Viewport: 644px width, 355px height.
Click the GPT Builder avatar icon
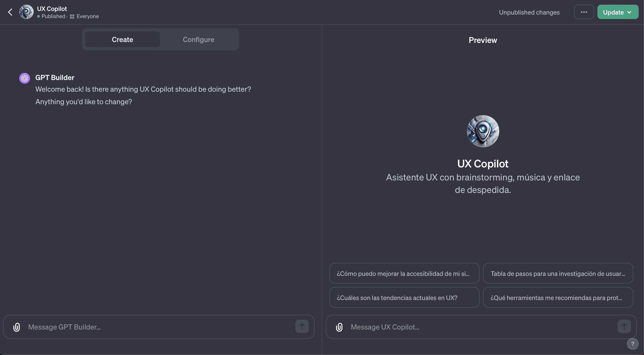[x=24, y=78]
